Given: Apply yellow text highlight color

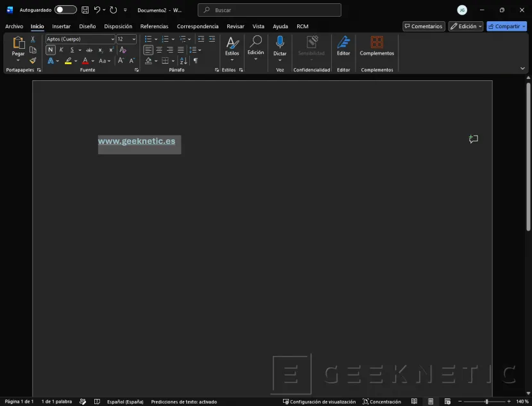Looking at the screenshot, I should [x=68, y=61].
